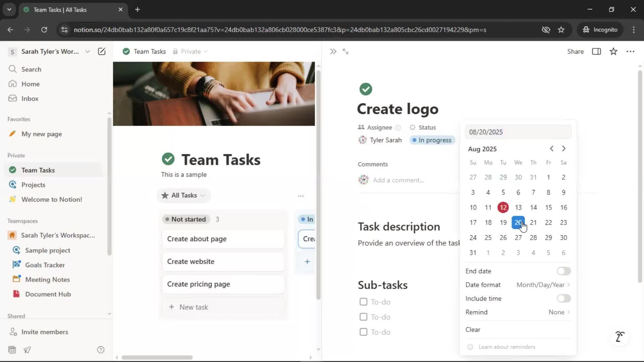Open the view options dots next to All Tasks
644x362 pixels.
(x=301, y=196)
